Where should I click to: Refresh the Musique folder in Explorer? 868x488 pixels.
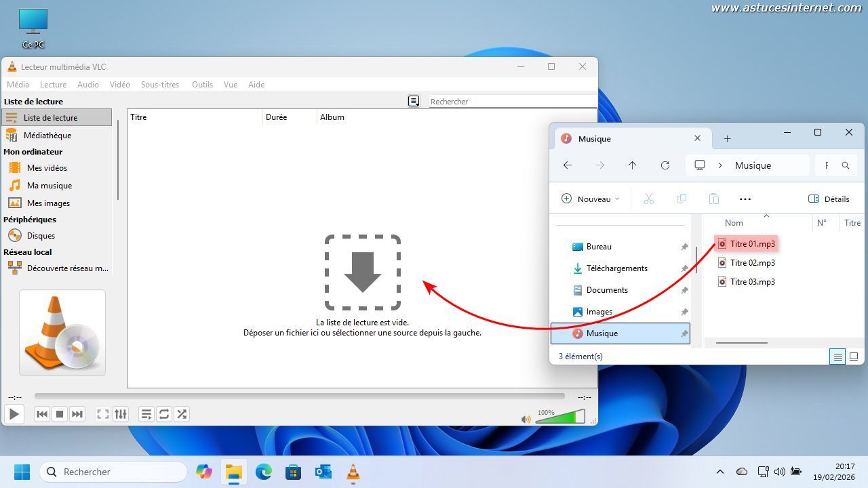tap(665, 165)
